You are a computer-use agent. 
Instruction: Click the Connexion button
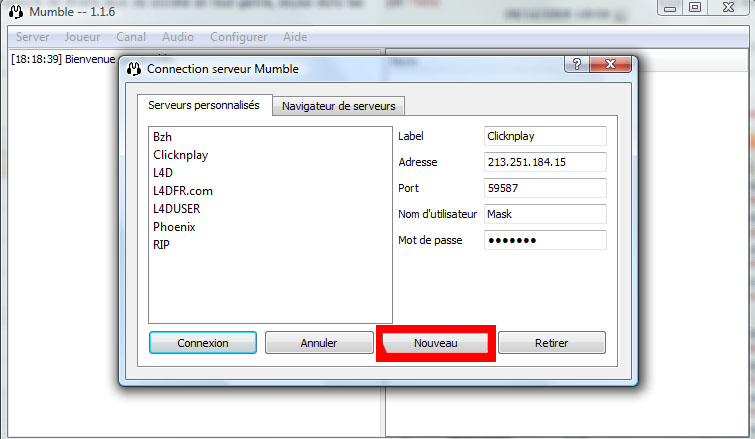point(203,343)
